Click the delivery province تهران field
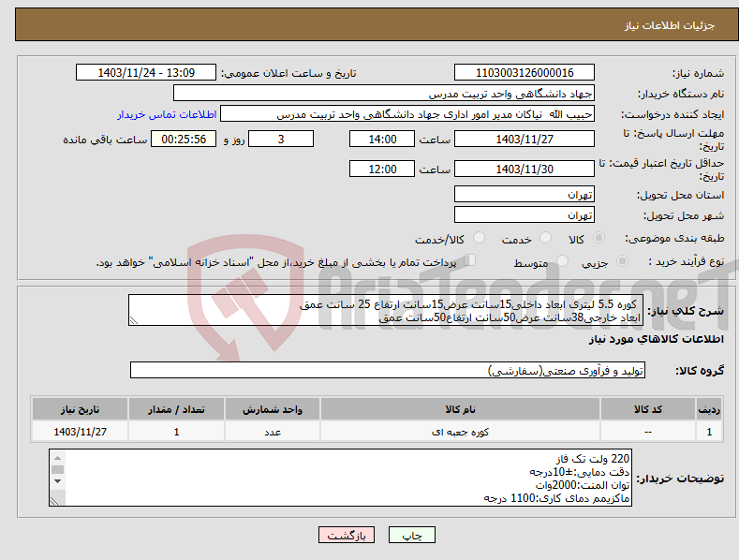 click(x=525, y=194)
